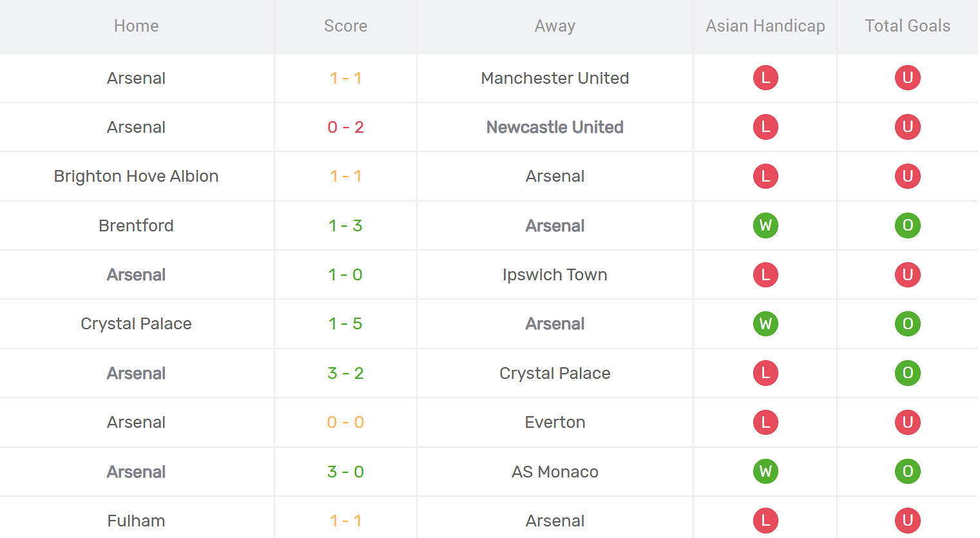Click the U badge in Everton row
This screenshot has height=538, width=980.
pyautogui.click(x=907, y=422)
